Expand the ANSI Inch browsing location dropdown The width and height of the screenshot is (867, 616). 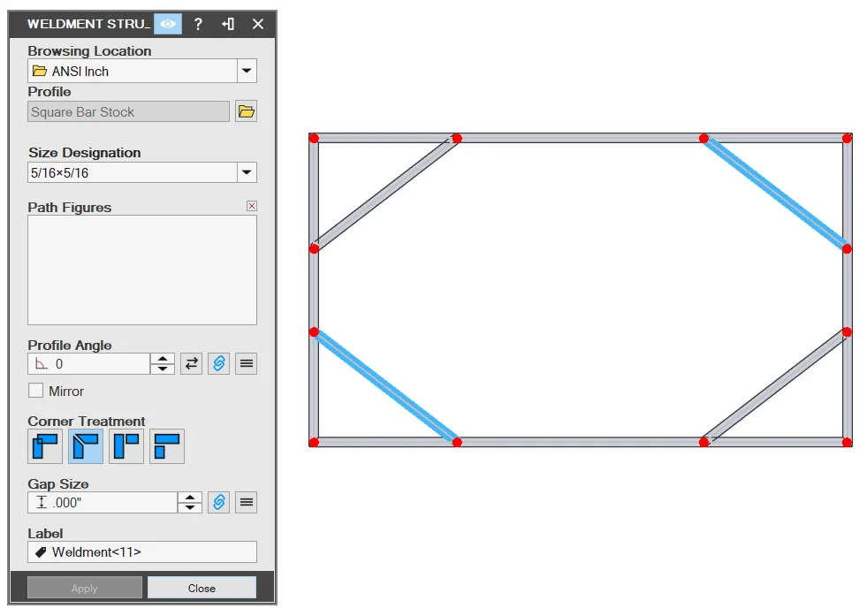pyautogui.click(x=247, y=71)
